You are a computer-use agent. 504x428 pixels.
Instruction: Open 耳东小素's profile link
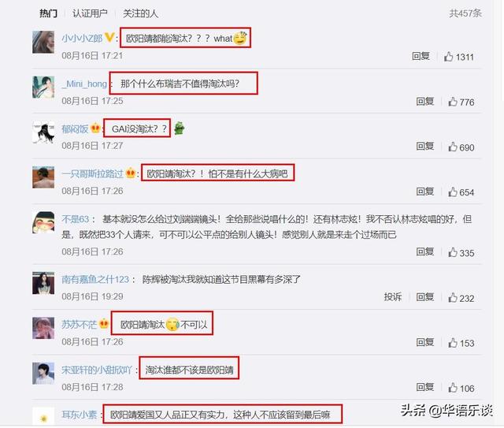click(79, 415)
